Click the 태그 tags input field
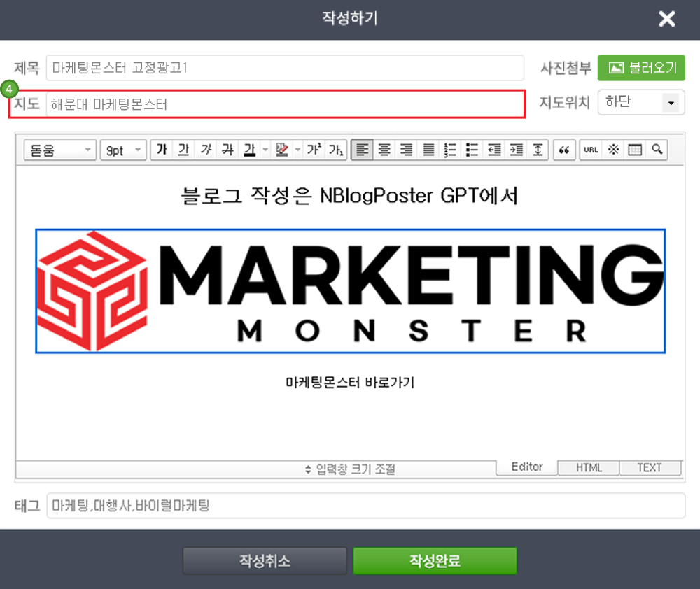The width and height of the screenshot is (700, 589). click(365, 506)
